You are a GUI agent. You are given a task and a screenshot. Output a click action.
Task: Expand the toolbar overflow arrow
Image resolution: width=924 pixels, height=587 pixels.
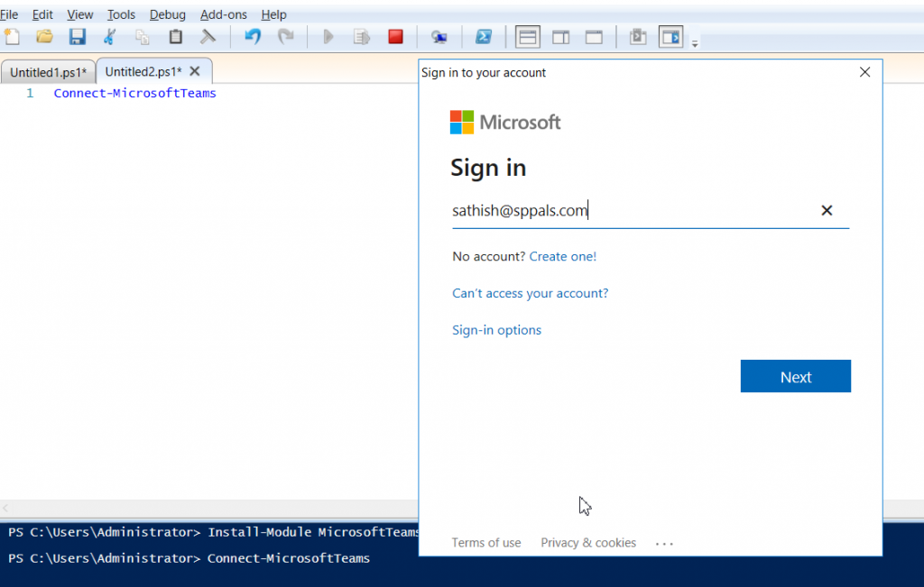(x=695, y=43)
